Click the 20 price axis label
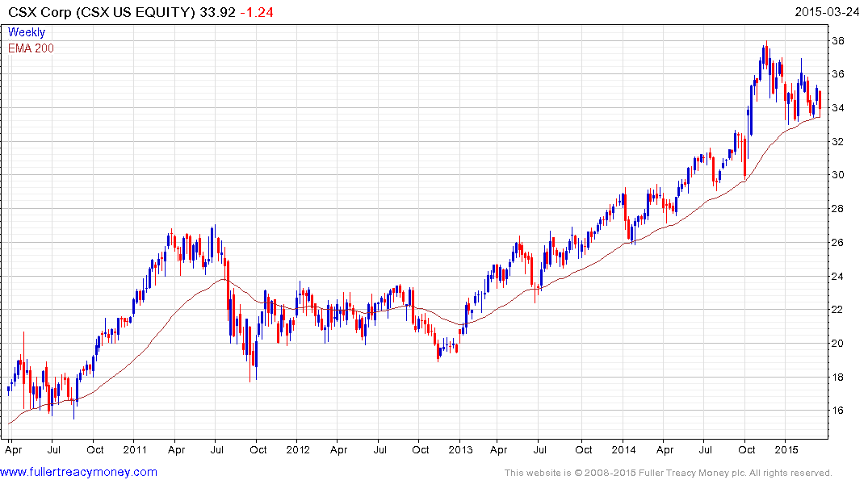Image resolution: width=868 pixels, height=484 pixels. click(837, 343)
